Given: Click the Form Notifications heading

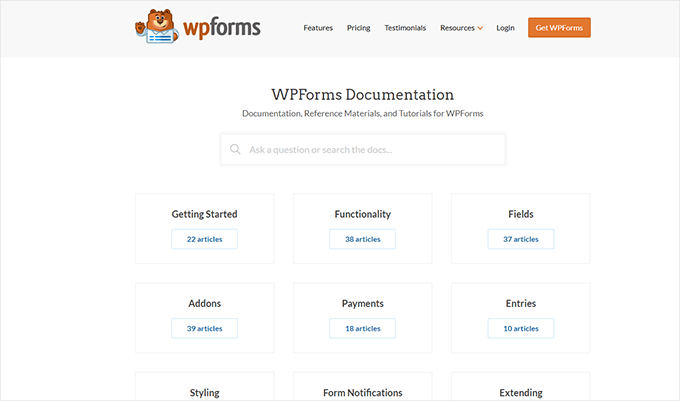Looking at the screenshot, I should coord(363,393).
